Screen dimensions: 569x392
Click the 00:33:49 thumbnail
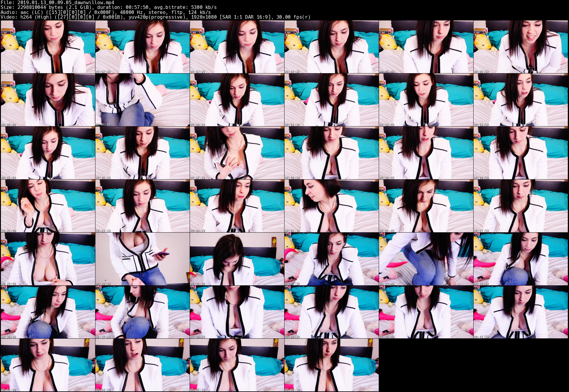(x=426, y=259)
